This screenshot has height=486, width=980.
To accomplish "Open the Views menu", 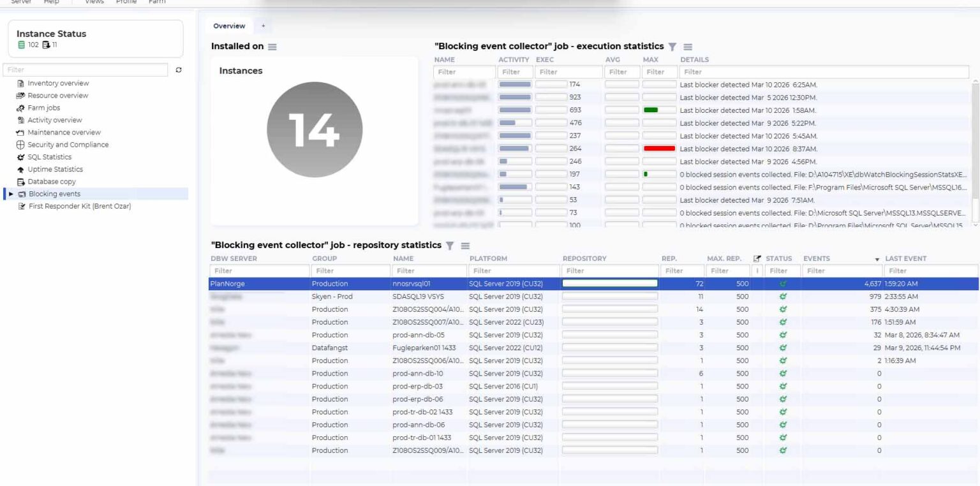I will 94,2.
